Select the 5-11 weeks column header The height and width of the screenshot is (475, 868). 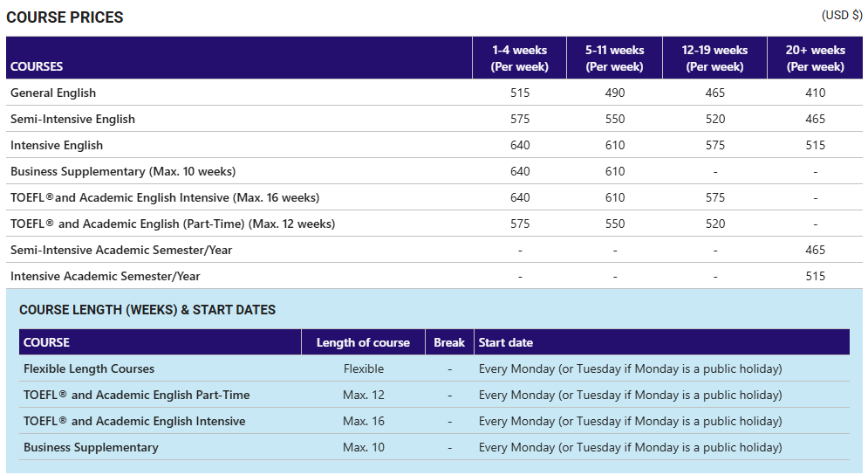point(614,59)
